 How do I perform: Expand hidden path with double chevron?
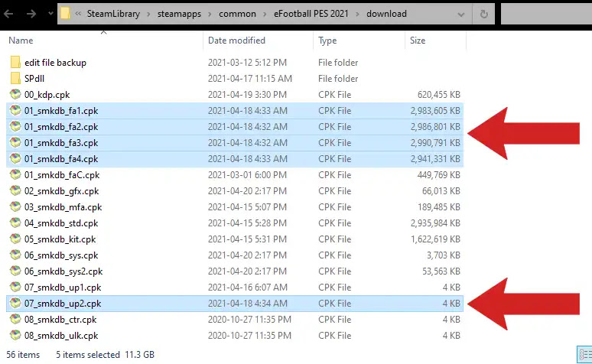pos(78,14)
